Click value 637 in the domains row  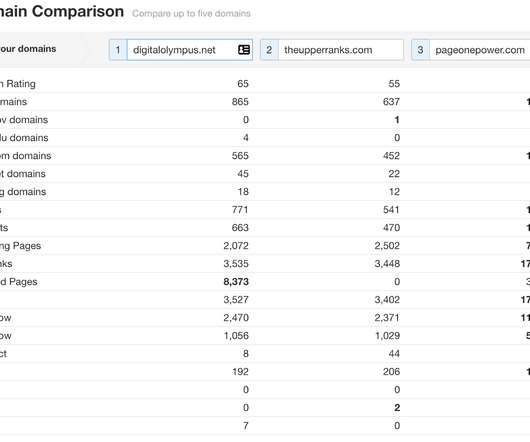point(391,102)
